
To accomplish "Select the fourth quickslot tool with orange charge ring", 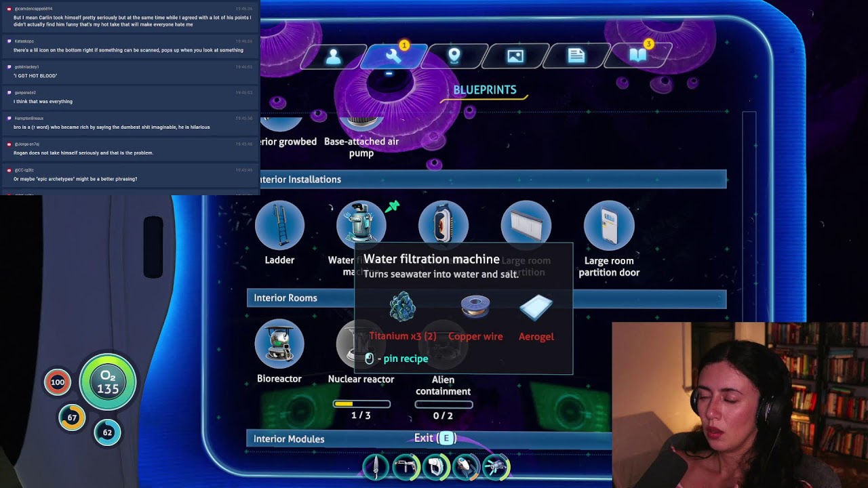I will point(467,467).
